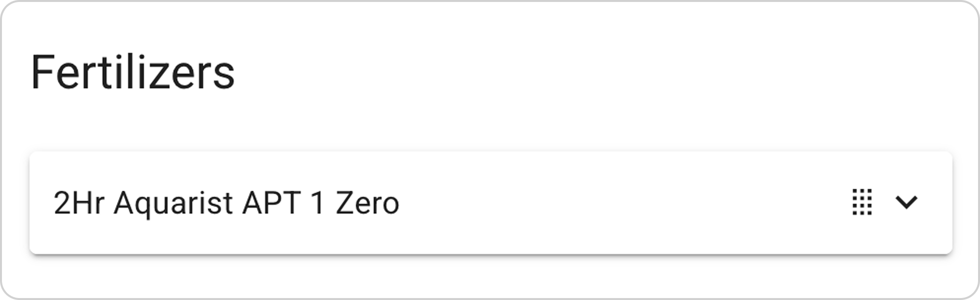Screen dimensions: 980x300
Task: Select the drag handle for APT 1 Zero
Action: tap(862, 202)
